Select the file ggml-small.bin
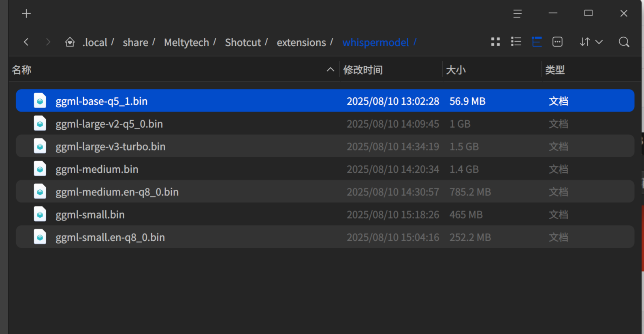The image size is (644, 334). click(325, 214)
